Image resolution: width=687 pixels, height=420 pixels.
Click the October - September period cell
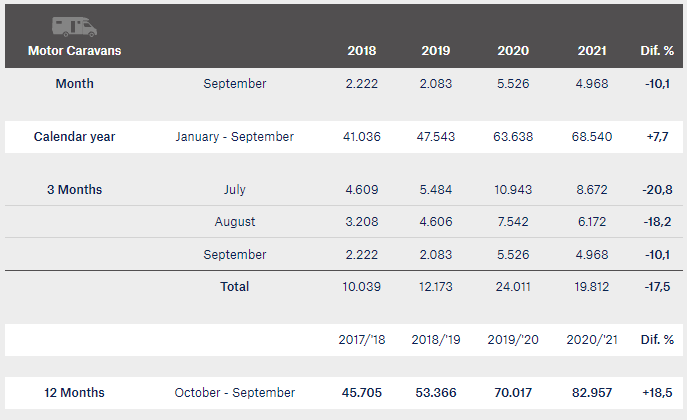[234, 392]
